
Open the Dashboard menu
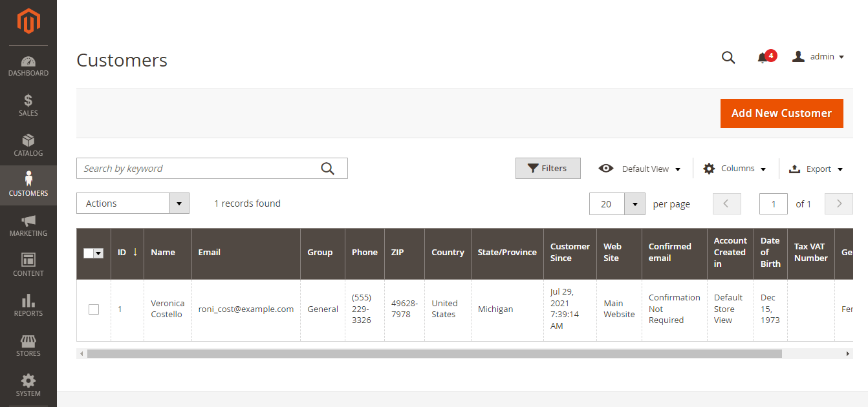(x=28, y=66)
